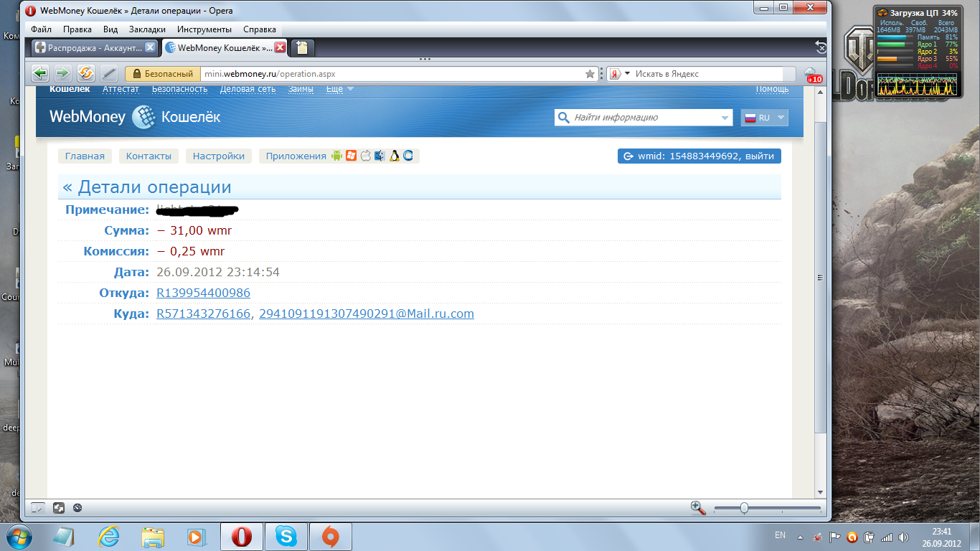Click the zoom slider in status bar
Viewport: 980px width, 551px height.
point(767,508)
